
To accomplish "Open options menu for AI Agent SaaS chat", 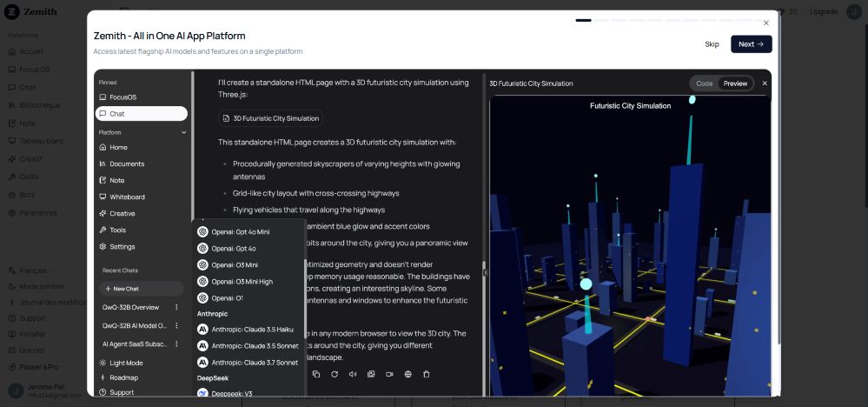I will click(x=176, y=344).
